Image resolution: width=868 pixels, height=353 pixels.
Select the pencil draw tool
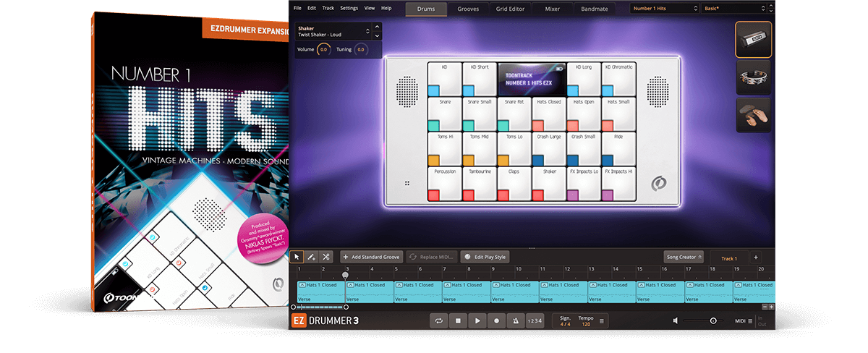312,257
